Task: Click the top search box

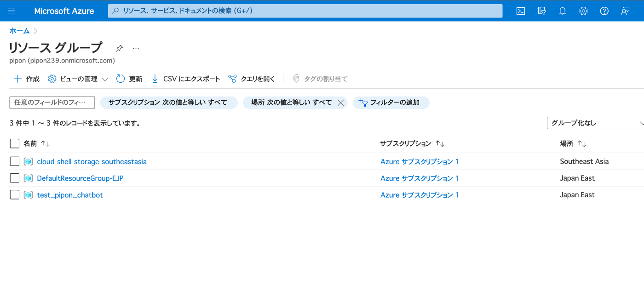Action: (x=305, y=11)
